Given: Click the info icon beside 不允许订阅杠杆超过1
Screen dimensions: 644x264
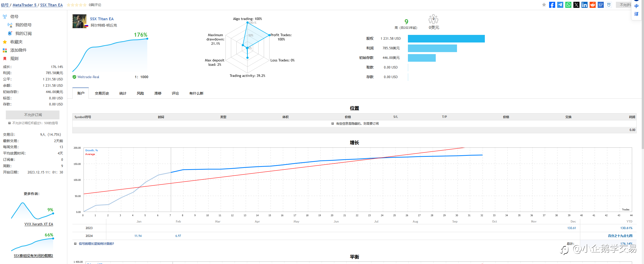Looking at the screenshot, I should 9,123.
